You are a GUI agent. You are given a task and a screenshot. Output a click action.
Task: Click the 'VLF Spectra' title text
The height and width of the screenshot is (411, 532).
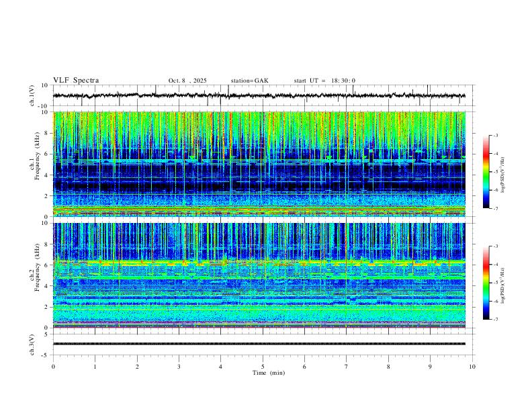tap(76, 81)
